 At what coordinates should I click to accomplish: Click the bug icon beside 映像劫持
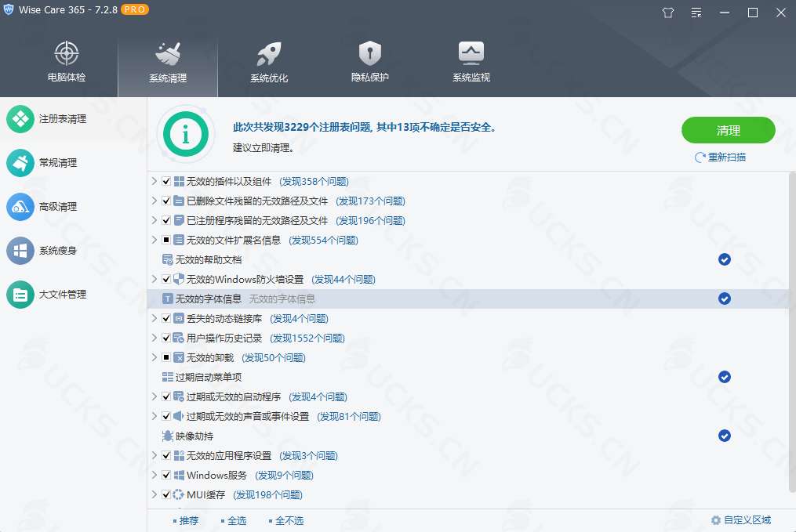(168, 436)
